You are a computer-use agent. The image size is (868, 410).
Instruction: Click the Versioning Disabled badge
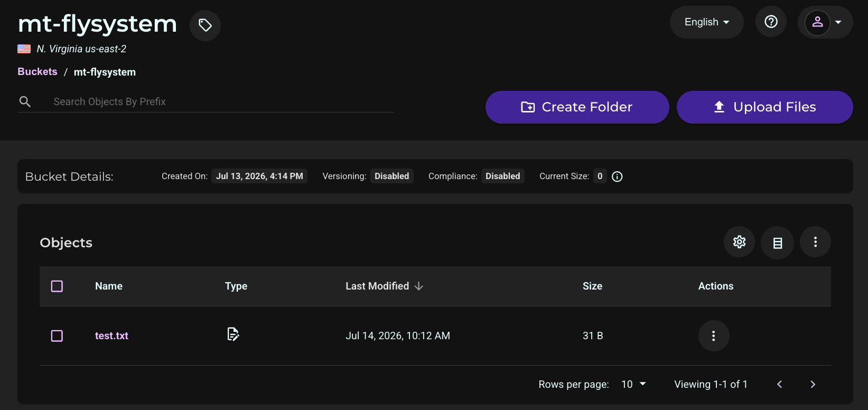click(391, 176)
